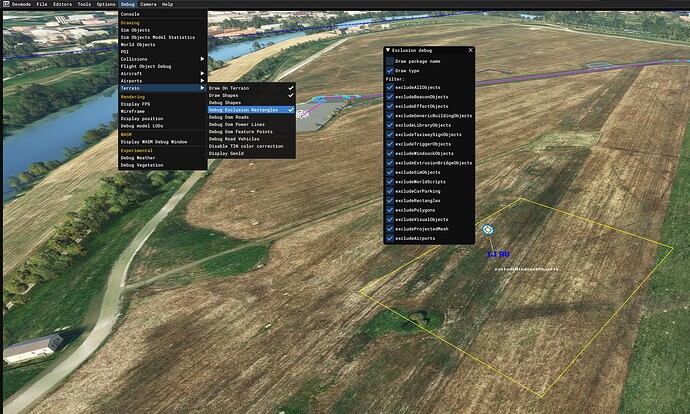Screen dimensions: 690x414
Task: Select the airport marker icon in the viewport
Action: pos(488,230)
